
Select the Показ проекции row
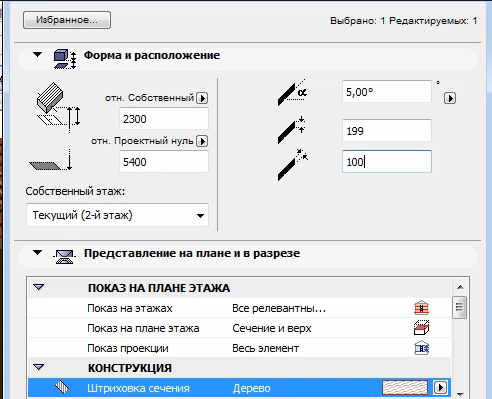coord(239,348)
